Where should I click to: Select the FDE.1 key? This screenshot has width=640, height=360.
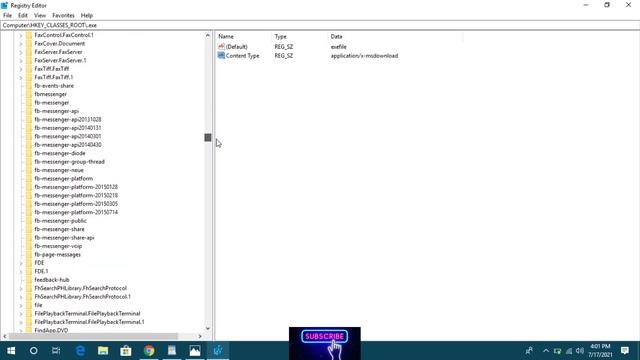tap(41, 271)
